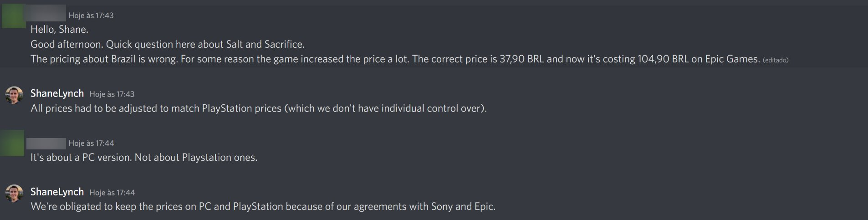Click the "(editado)" edited label
This screenshot has height=220, width=868.
pyautogui.click(x=775, y=60)
